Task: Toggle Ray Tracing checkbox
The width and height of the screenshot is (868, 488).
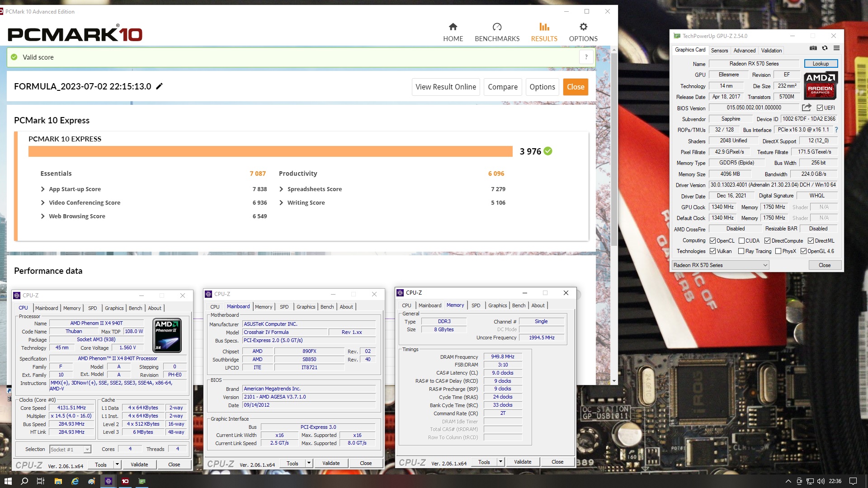Action: (741, 251)
